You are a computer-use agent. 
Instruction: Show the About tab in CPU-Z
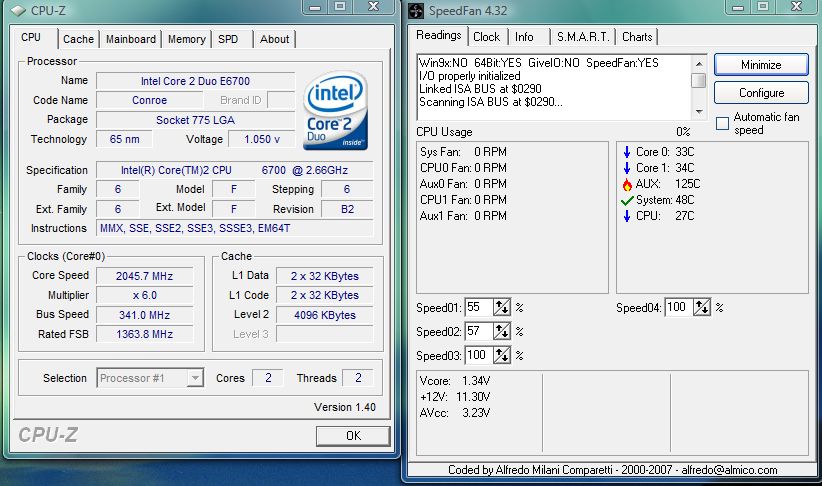pos(274,39)
